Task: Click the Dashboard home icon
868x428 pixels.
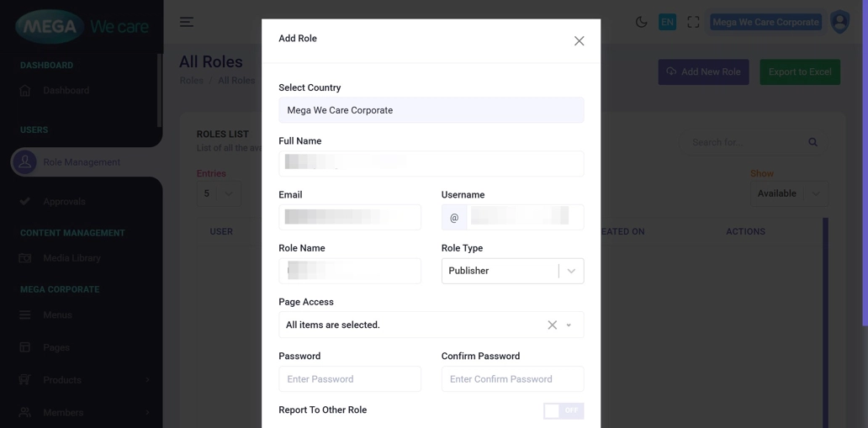Action: (25, 91)
